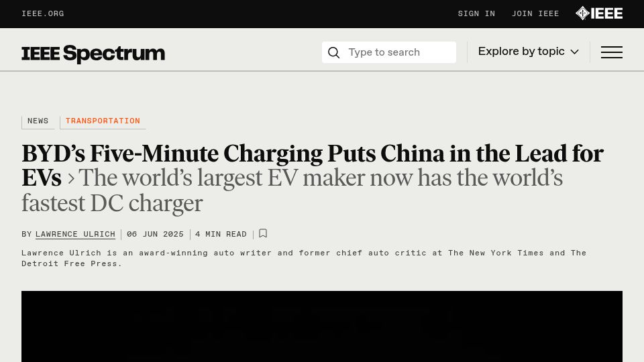644x362 pixels.
Task: Click the Lawrence Ulrich bio paragraph
Action: (x=304, y=258)
